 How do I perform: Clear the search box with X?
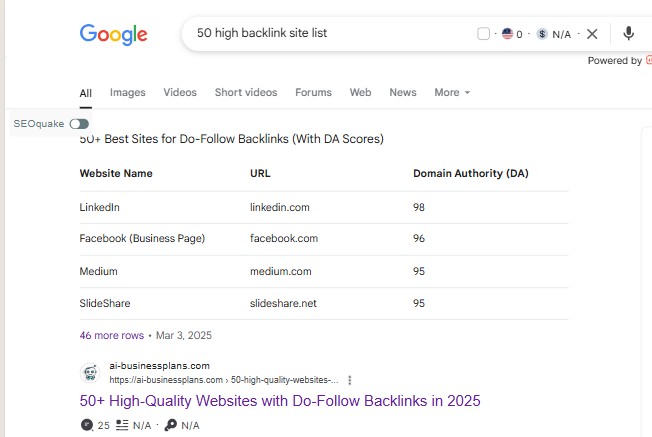(x=592, y=34)
